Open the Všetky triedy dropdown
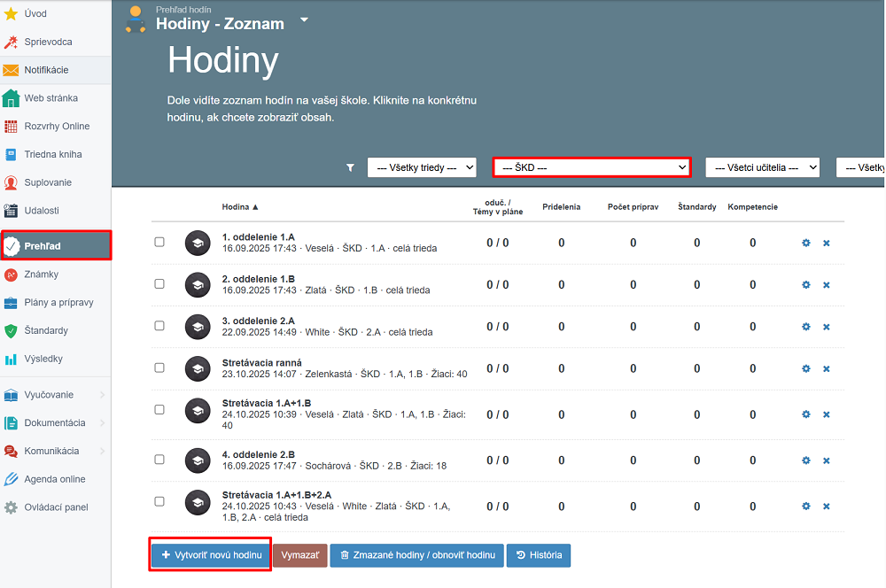This screenshot has height=588, width=886. (x=422, y=167)
